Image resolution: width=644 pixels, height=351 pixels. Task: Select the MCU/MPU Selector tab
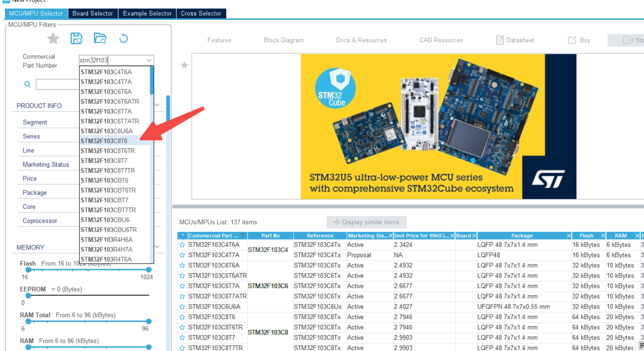(x=36, y=14)
